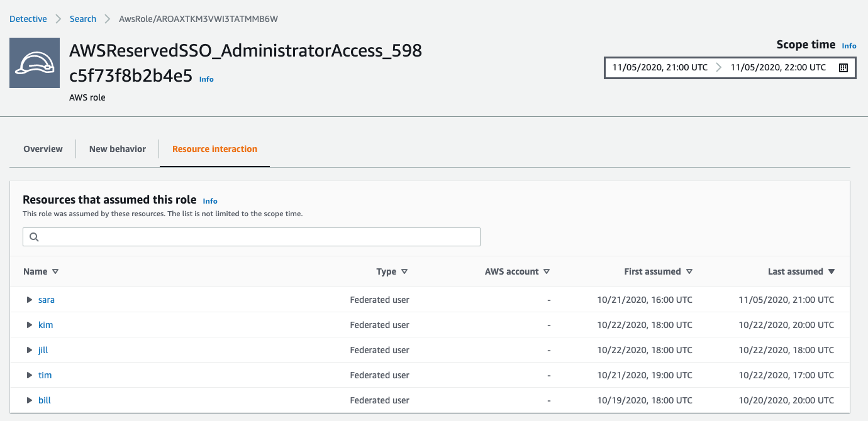This screenshot has height=421, width=868.
Task: Click the AwsRole/AROAXTKM3VWI3TATMMB6W breadcrumb text
Action: (x=199, y=19)
